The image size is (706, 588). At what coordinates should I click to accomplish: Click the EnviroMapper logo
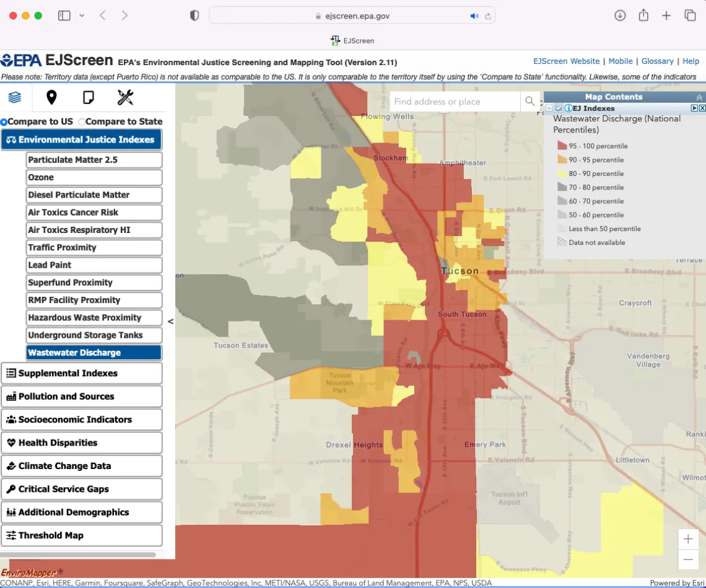pyautogui.click(x=32, y=573)
